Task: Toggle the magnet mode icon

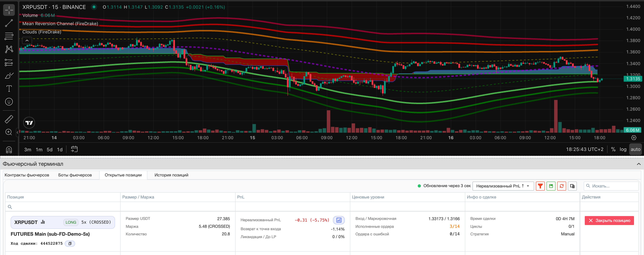Action: pyautogui.click(x=9, y=150)
